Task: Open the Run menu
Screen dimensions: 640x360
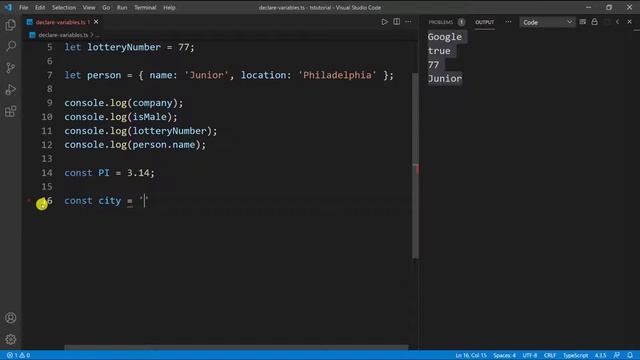Action: coord(122,7)
